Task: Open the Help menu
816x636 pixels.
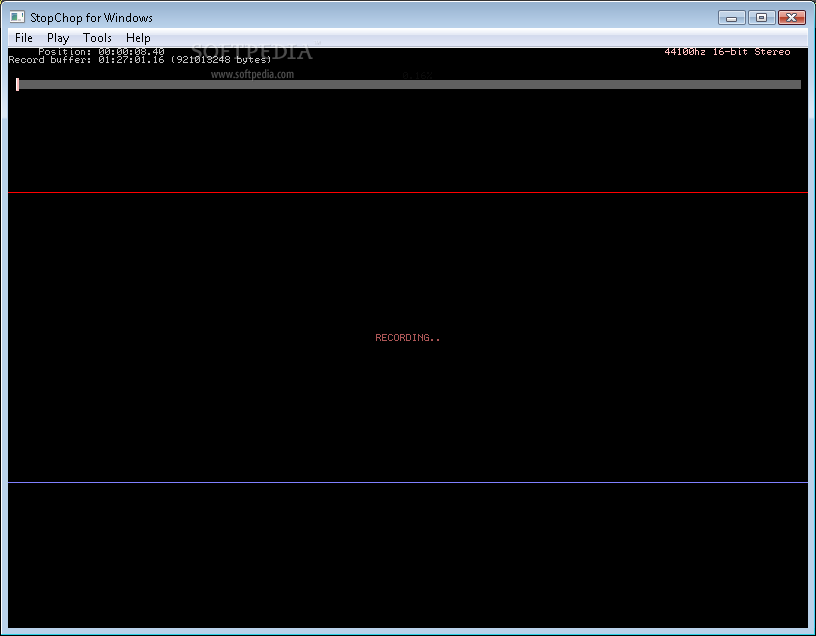Action: (x=138, y=38)
